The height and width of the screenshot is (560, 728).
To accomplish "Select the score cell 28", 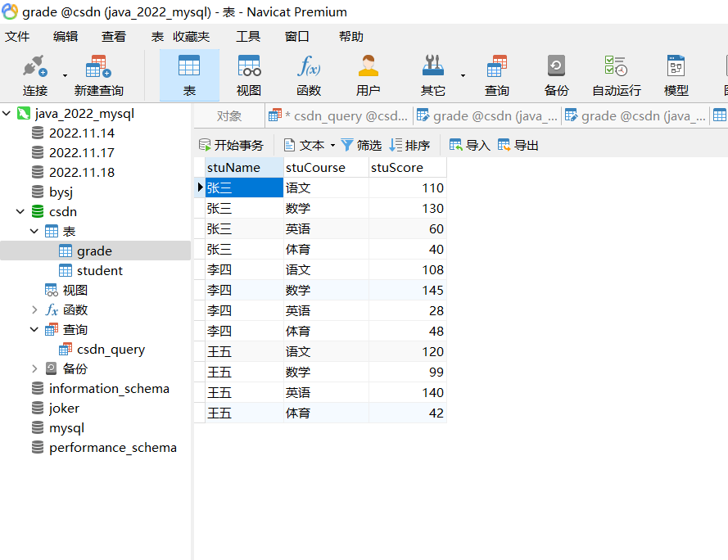I will point(408,310).
